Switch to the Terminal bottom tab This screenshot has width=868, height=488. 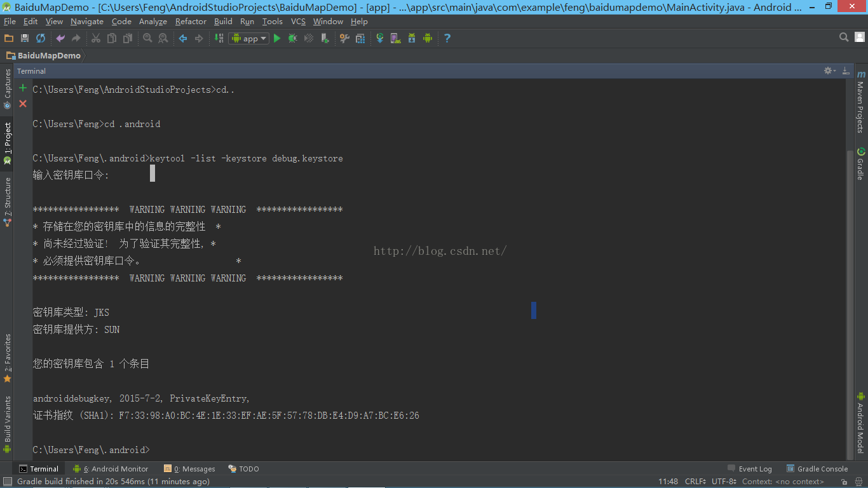(x=39, y=469)
